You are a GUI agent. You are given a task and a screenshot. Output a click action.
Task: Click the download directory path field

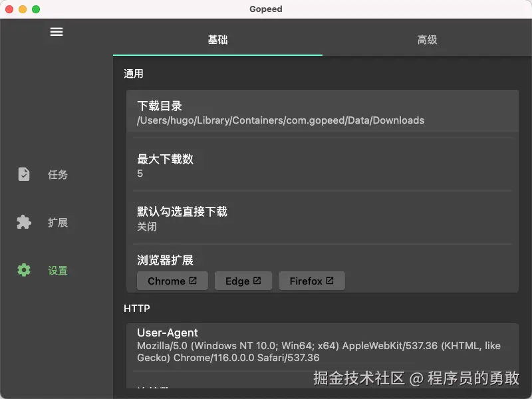[x=280, y=120]
